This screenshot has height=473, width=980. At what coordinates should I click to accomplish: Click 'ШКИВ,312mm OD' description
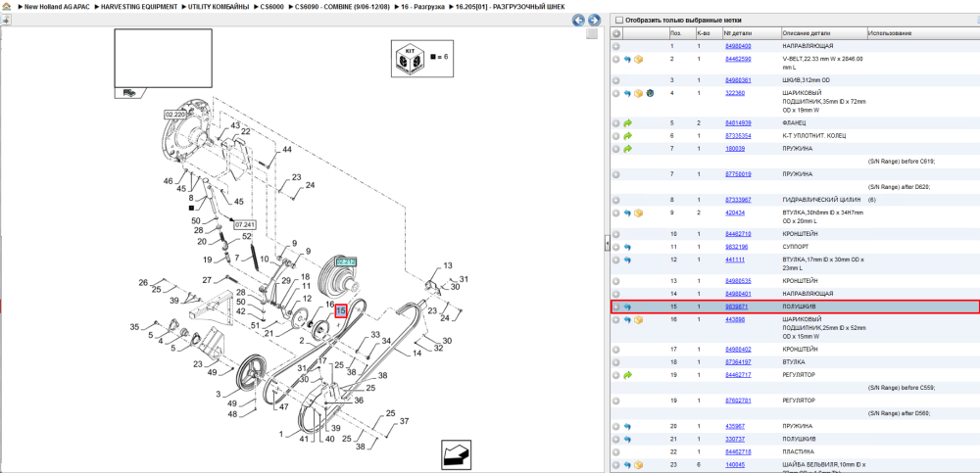(x=806, y=80)
